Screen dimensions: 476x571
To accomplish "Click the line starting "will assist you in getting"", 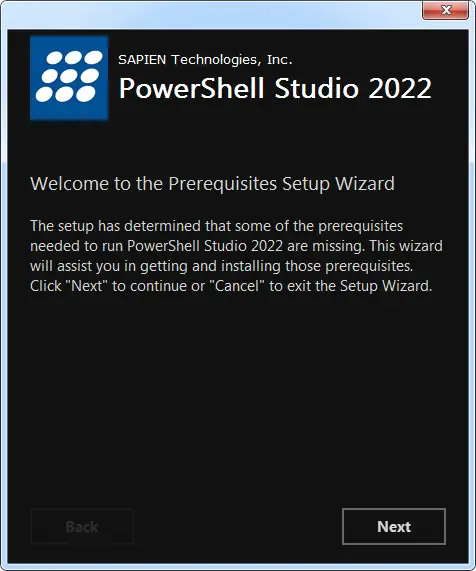I will click(221, 266).
